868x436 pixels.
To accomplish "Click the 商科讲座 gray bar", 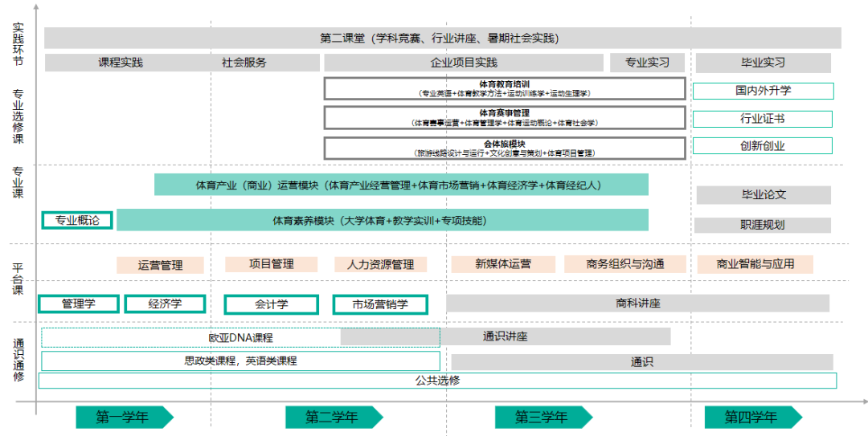I will [x=637, y=303].
